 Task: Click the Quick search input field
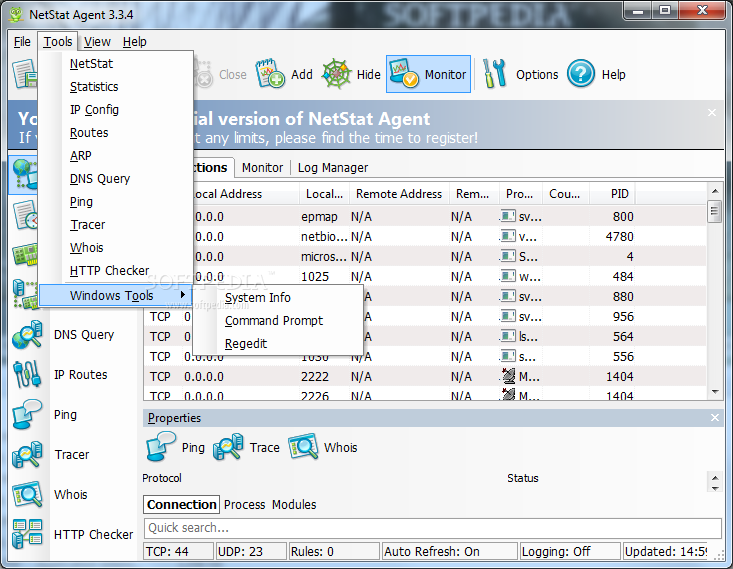coord(432,528)
